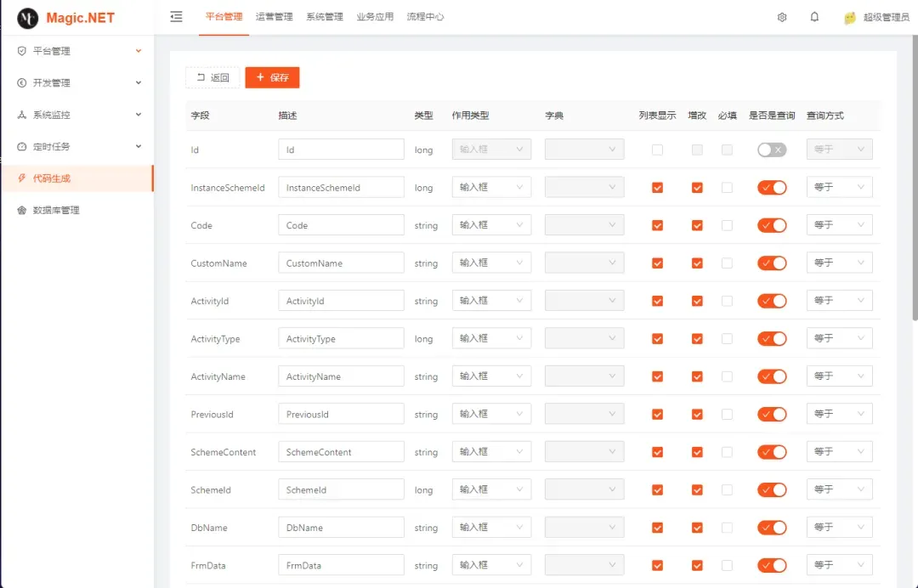Open 字典 dropdown for the ActivityType row

(x=584, y=338)
